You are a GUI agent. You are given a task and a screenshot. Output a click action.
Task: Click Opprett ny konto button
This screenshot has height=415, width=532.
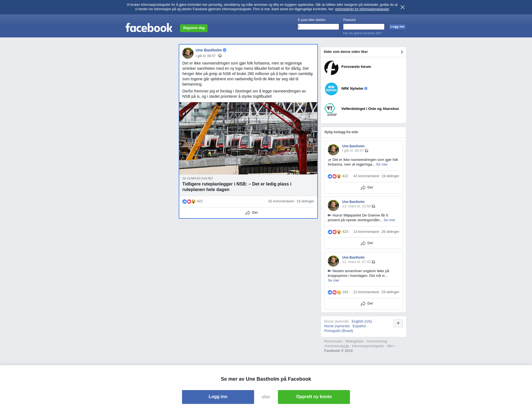pos(314,397)
